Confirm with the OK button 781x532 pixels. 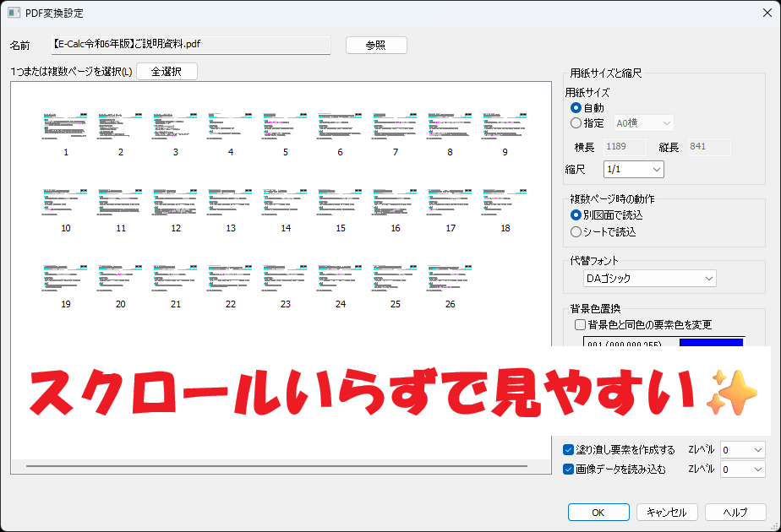[598, 512]
